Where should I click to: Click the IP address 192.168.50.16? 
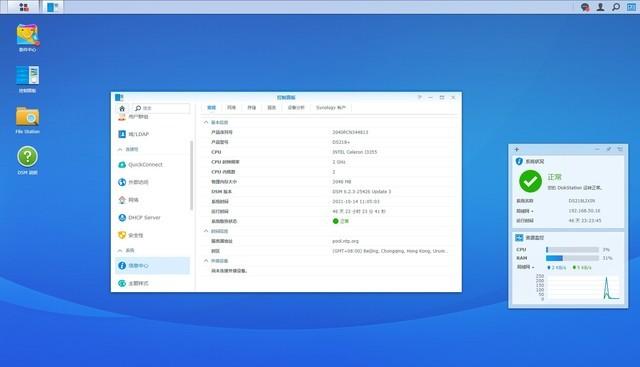(584, 211)
